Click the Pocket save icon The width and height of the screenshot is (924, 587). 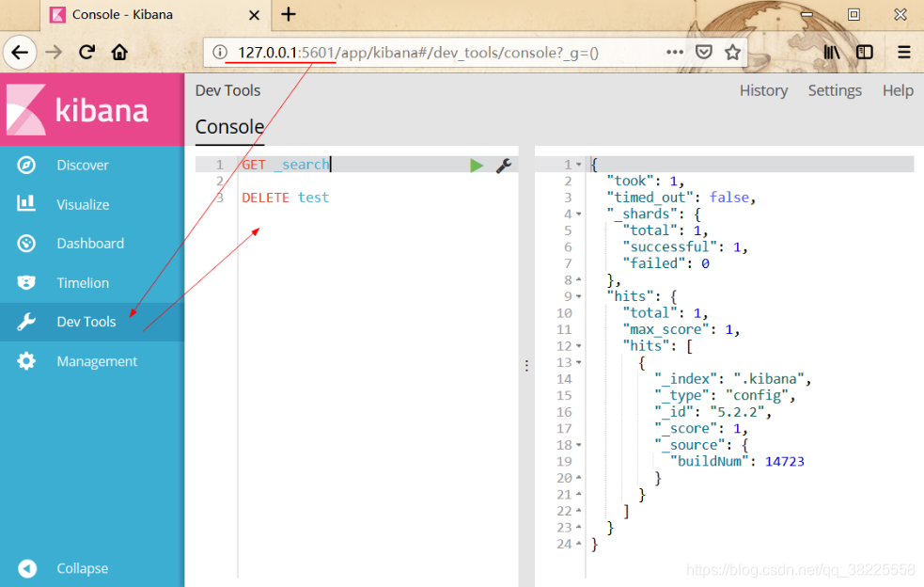pos(704,52)
